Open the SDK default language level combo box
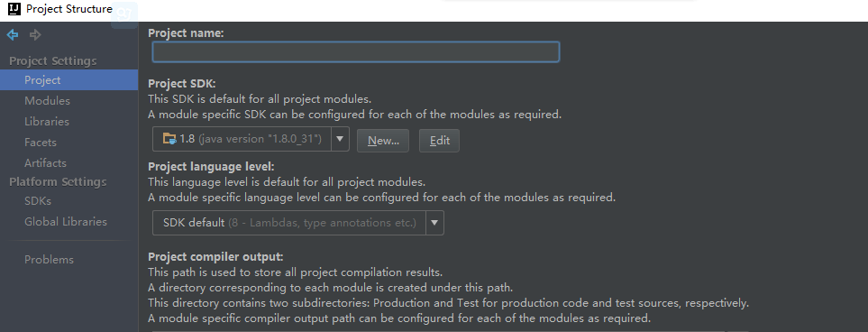The height and width of the screenshot is (332, 868). 297,223
